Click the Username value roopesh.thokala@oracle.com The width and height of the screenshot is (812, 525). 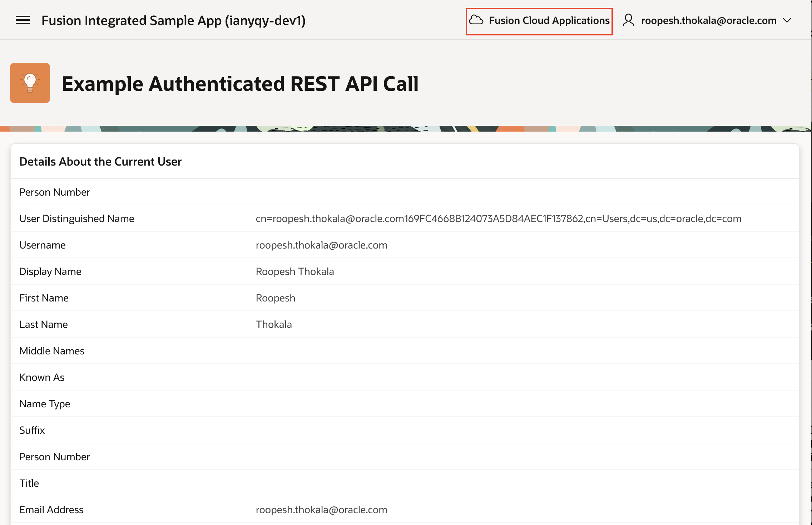click(321, 245)
